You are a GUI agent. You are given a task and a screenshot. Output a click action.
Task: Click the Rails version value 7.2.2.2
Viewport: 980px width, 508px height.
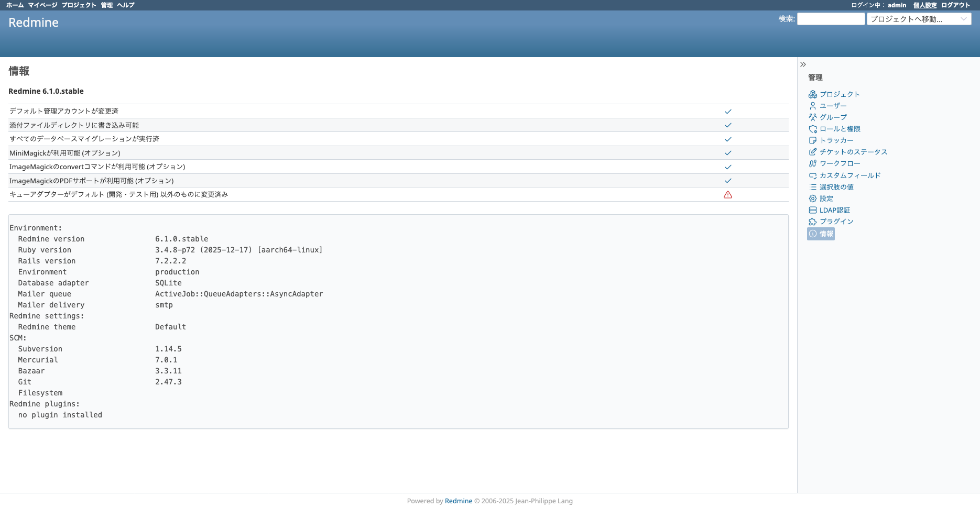[170, 261]
